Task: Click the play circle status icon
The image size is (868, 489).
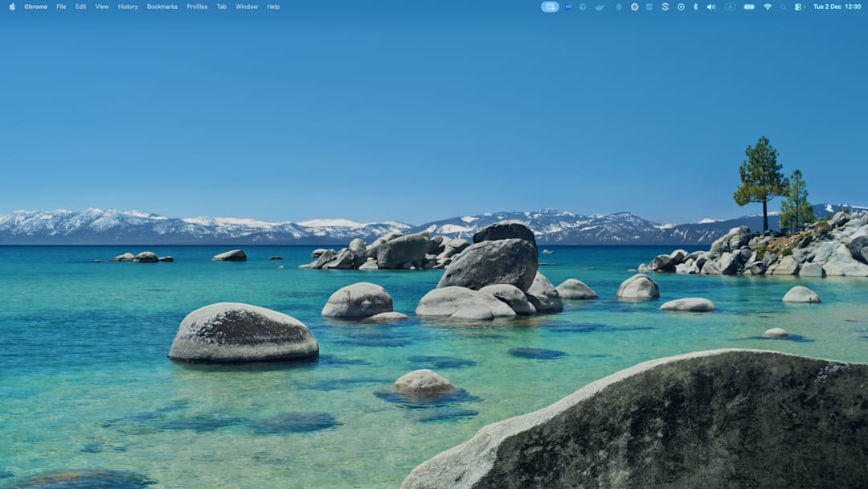Action: (x=681, y=6)
